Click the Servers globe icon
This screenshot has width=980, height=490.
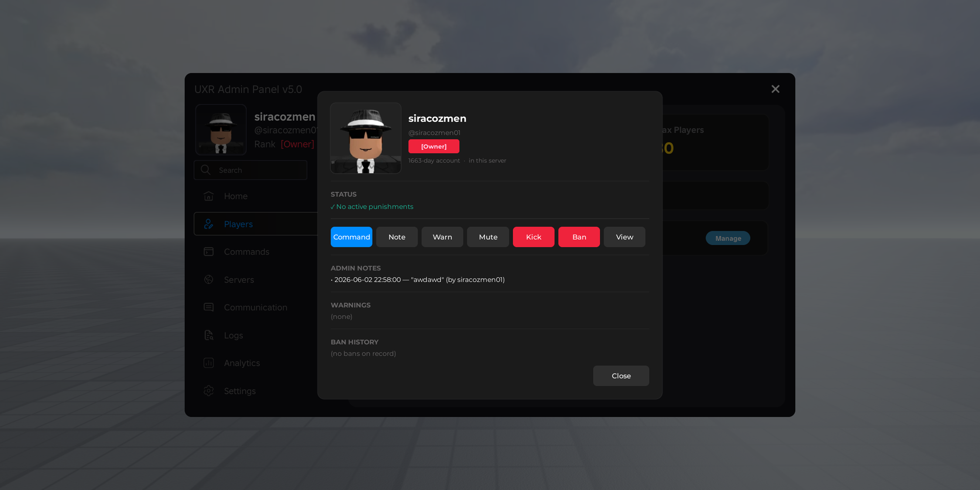pyautogui.click(x=208, y=279)
